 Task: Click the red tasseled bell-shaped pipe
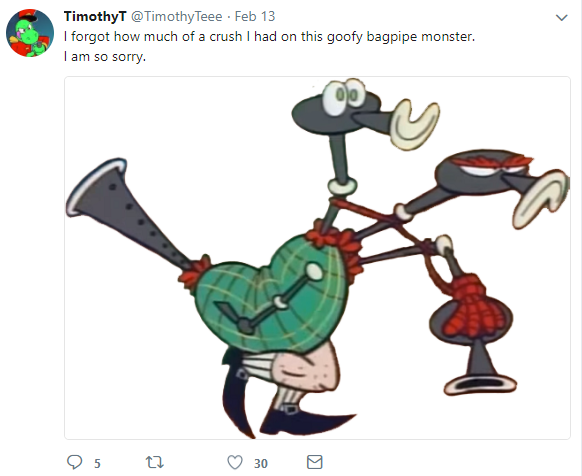click(473, 334)
